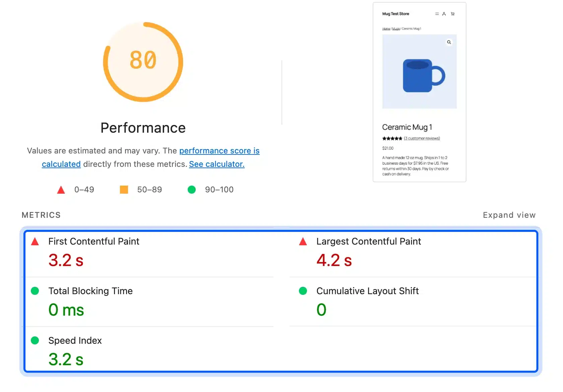Click the orange square 50–89 legend icon
The height and width of the screenshot is (392, 563).
[124, 190]
